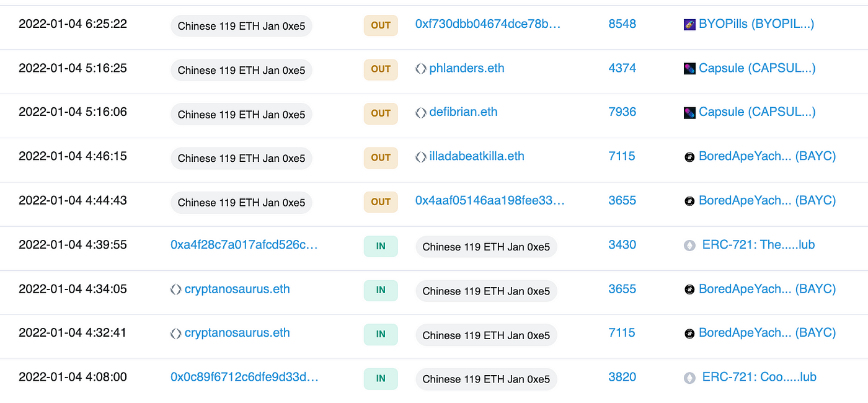868x403 pixels.
Task: Click Chinese 119 ETH tag in 4:32:41 row
Action: coord(486,335)
